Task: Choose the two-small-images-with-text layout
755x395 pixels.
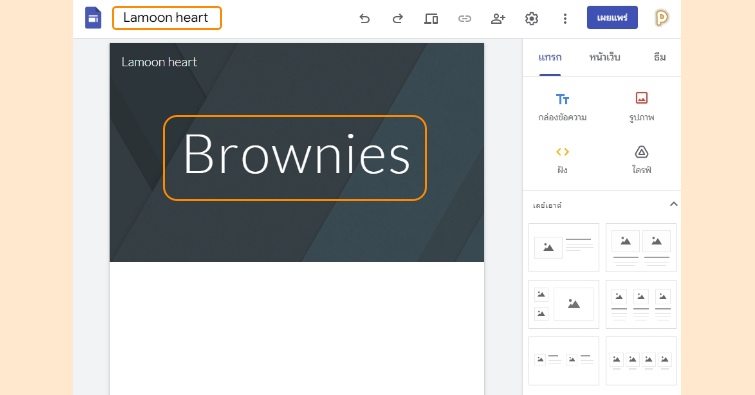Action: (563, 361)
